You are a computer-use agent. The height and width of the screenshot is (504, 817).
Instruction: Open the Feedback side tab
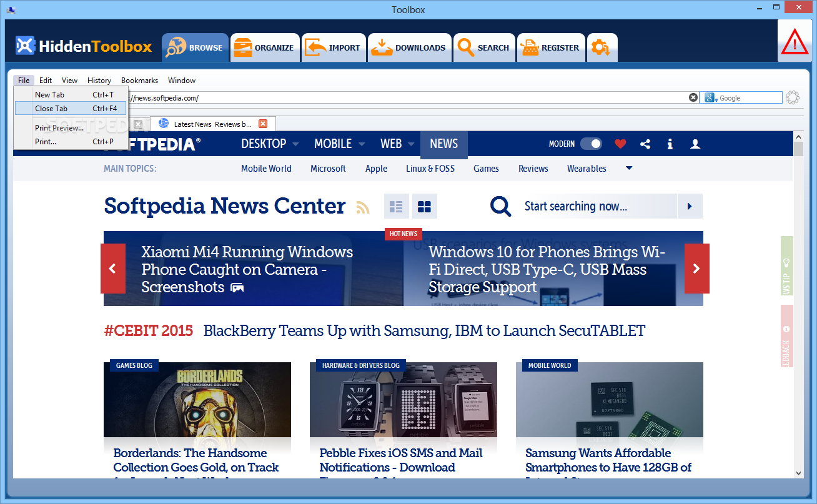pos(786,336)
